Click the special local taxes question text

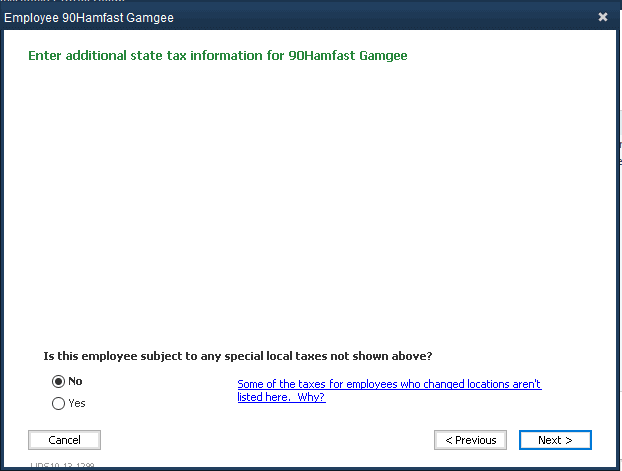[238, 356]
